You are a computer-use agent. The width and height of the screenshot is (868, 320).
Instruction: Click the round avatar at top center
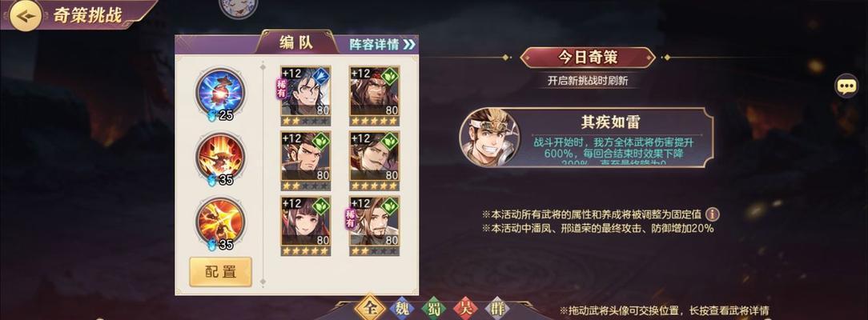238,6
